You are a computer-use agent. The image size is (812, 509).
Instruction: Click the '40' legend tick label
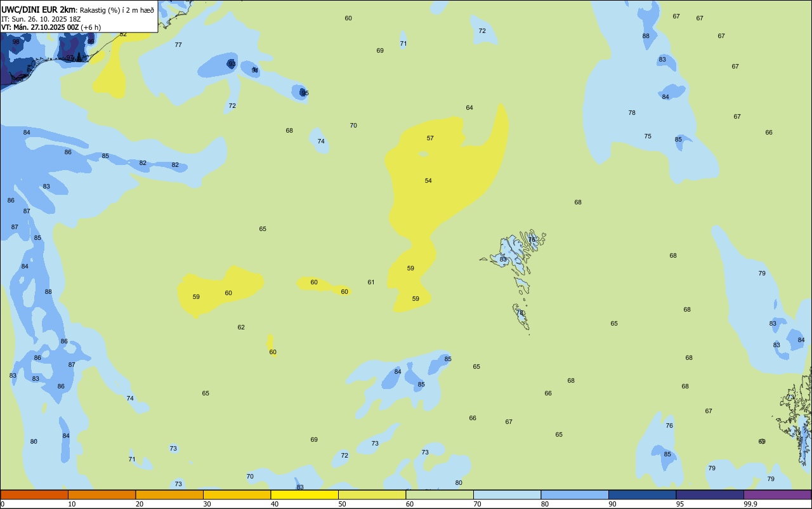275,504
